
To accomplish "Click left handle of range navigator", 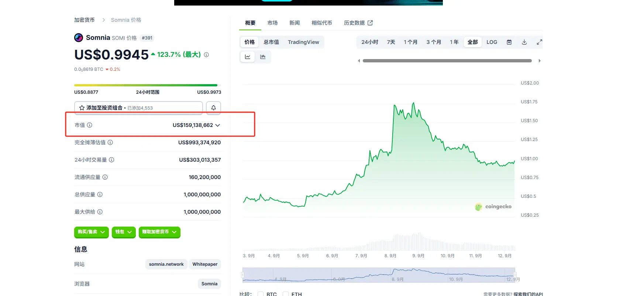I will pyautogui.click(x=242, y=275).
